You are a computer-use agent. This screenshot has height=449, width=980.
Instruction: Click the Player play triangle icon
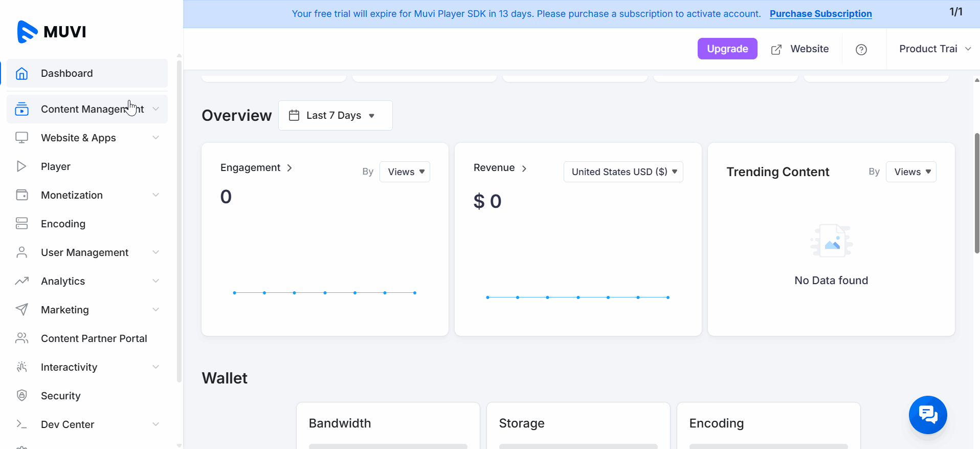(21, 166)
